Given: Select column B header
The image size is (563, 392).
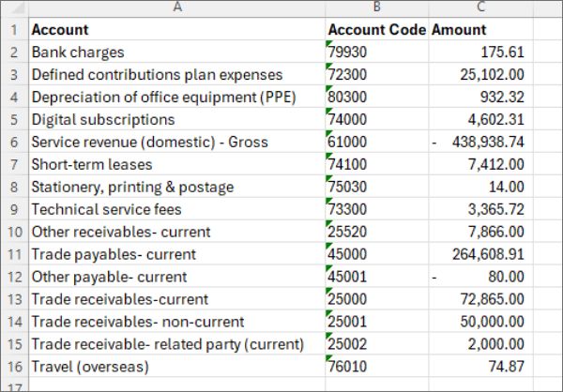Looking at the screenshot, I should coord(376,8).
